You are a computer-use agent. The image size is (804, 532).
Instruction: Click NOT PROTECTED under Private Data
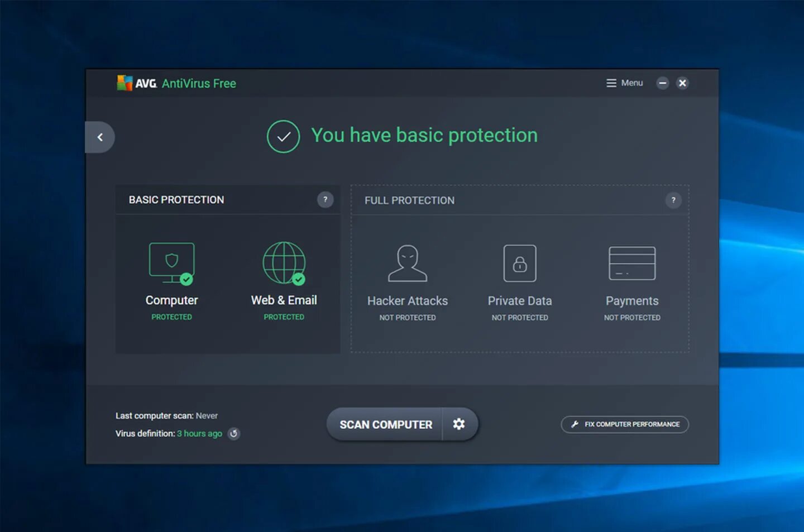click(x=520, y=318)
